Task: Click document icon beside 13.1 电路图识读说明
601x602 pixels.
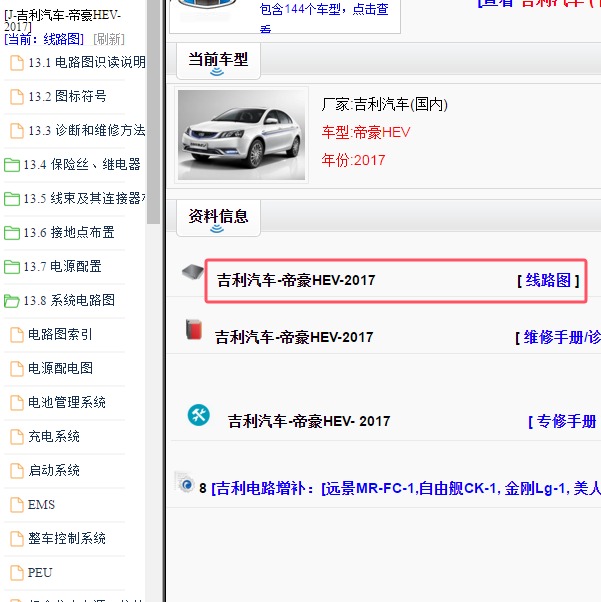Action: pos(17,63)
